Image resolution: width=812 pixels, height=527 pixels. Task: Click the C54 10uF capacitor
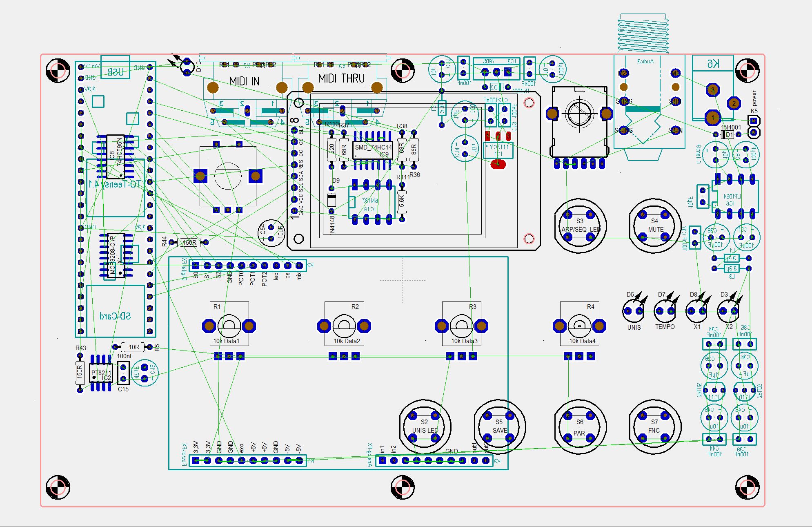click(x=272, y=233)
